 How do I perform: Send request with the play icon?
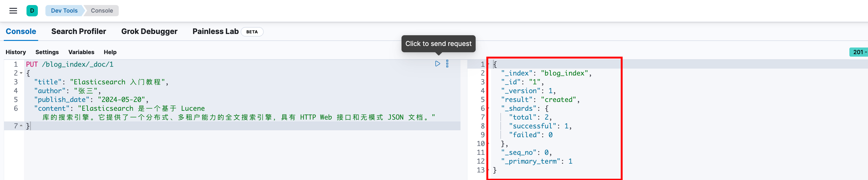(437, 64)
